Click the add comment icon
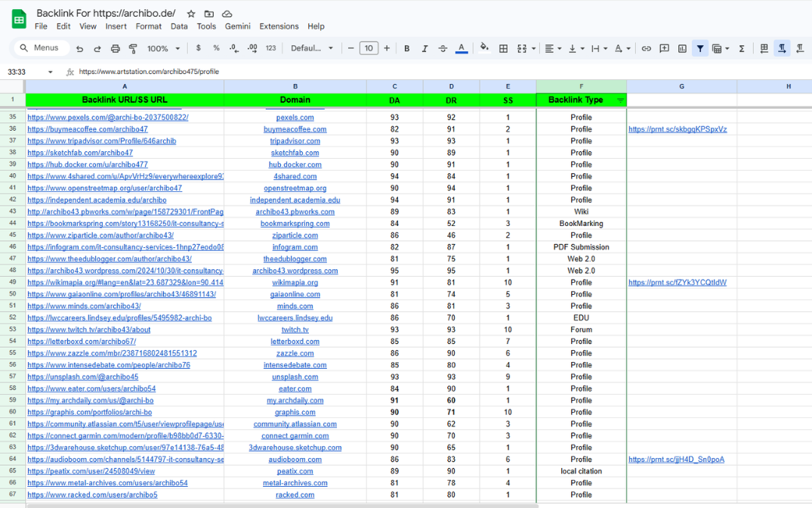Viewport: 812px width, 508px height. pos(664,48)
